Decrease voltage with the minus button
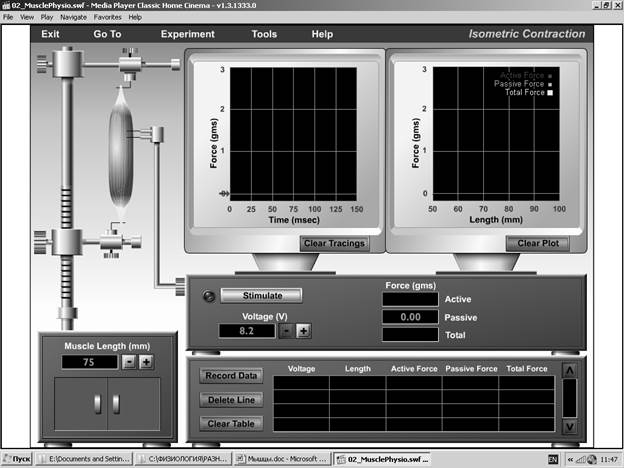The image size is (624, 468). coord(286,331)
